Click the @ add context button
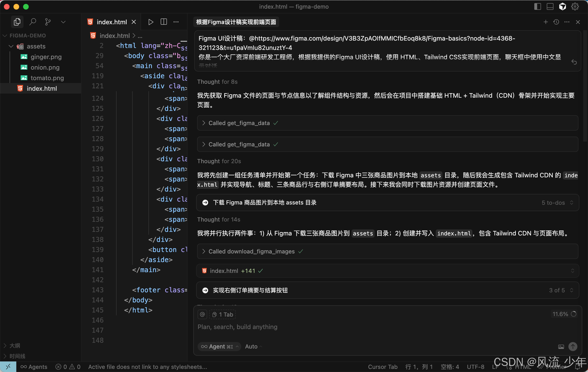 point(202,314)
